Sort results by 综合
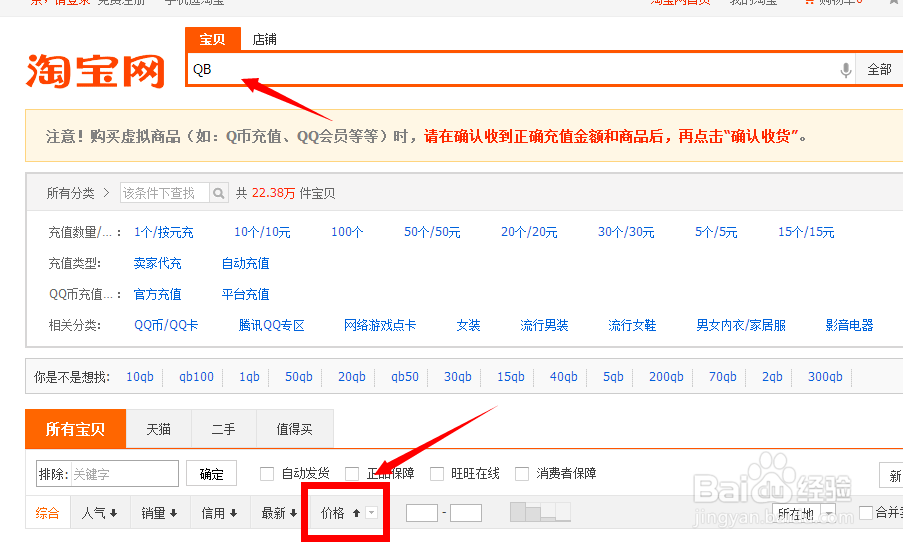The image size is (903, 548). pos(47,513)
